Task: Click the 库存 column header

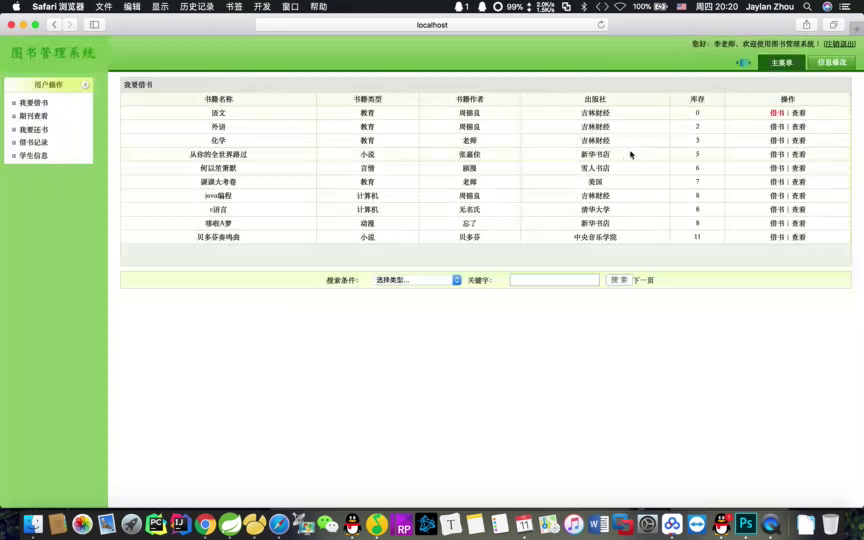Action: [x=697, y=99]
